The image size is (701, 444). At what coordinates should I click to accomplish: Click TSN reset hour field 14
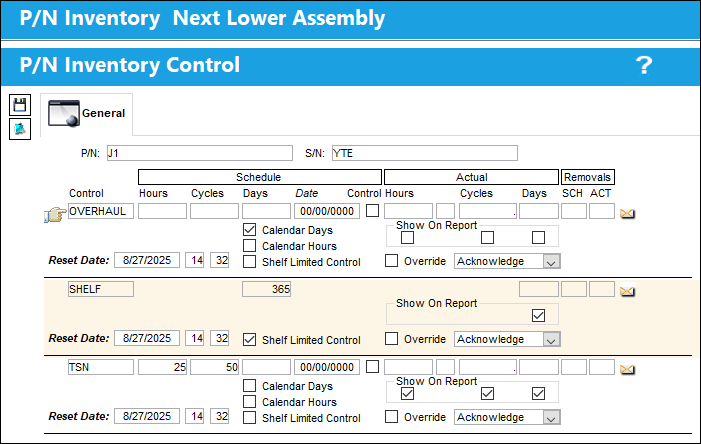pyautogui.click(x=195, y=416)
